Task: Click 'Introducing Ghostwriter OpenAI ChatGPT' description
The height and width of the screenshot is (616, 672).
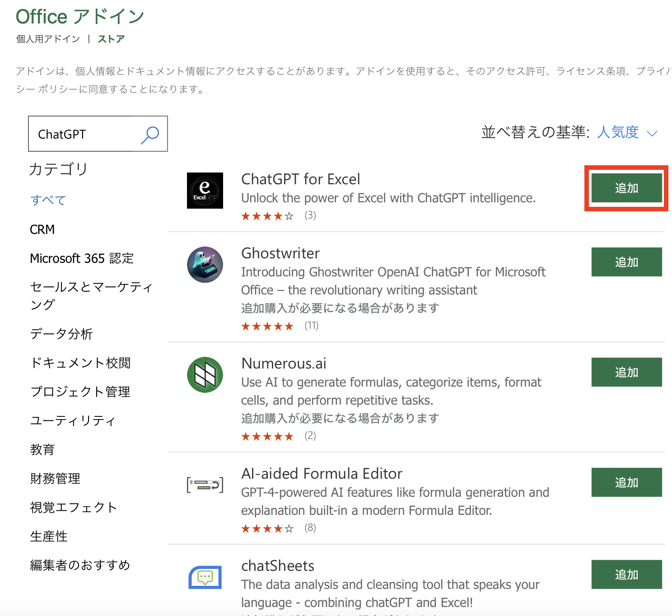Action: point(393,281)
